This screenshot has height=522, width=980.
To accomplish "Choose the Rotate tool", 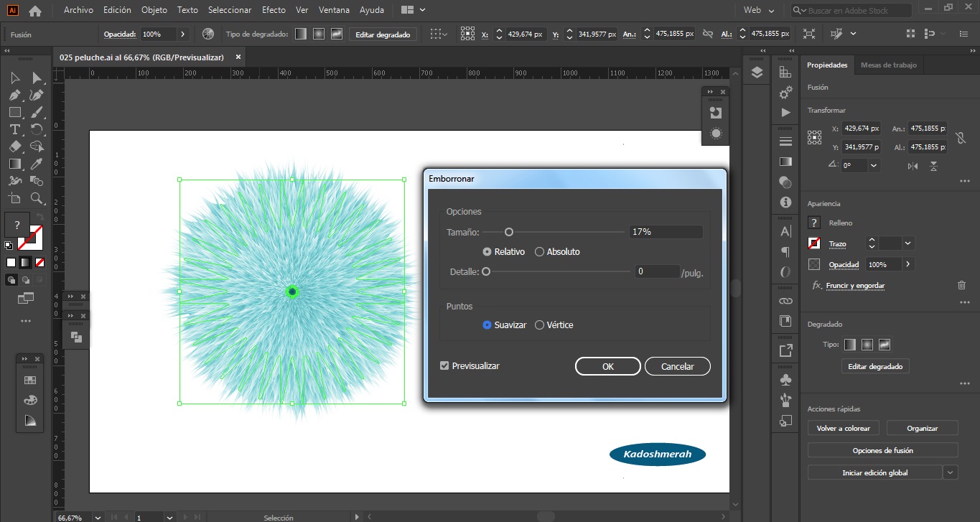I will click(x=37, y=129).
